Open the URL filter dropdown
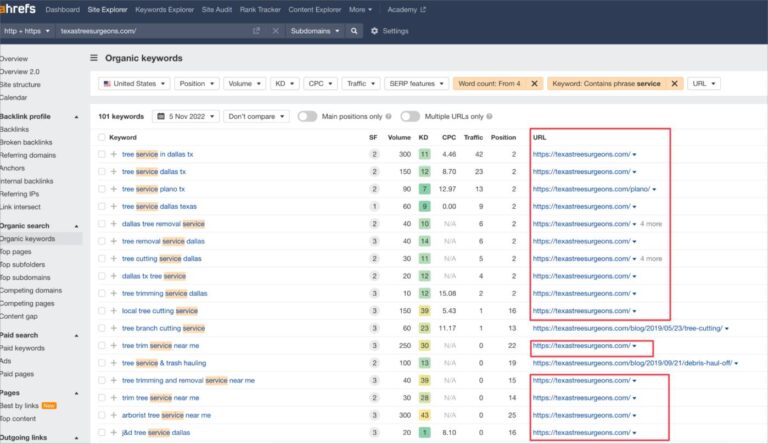768x444 pixels. click(703, 84)
